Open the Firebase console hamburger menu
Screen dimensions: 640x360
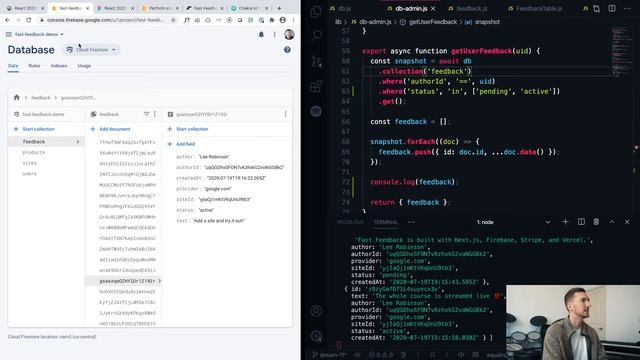[x=9, y=34]
